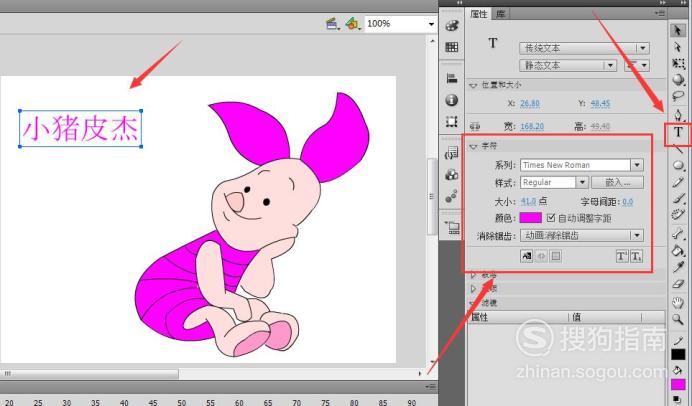Toggle the selectable text button
Viewport: 692px width, 406px height.
527,256
